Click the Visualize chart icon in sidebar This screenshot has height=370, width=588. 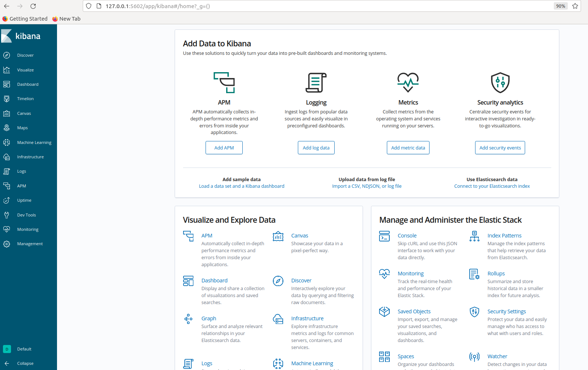pyautogui.click(x=7, y=70)
